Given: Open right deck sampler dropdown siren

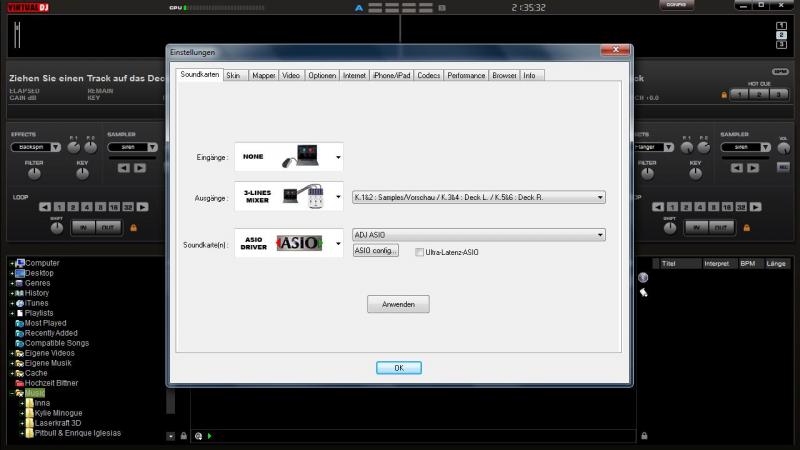Looking at the screenshot, I should pyautogui.click(x=745, y=147).
